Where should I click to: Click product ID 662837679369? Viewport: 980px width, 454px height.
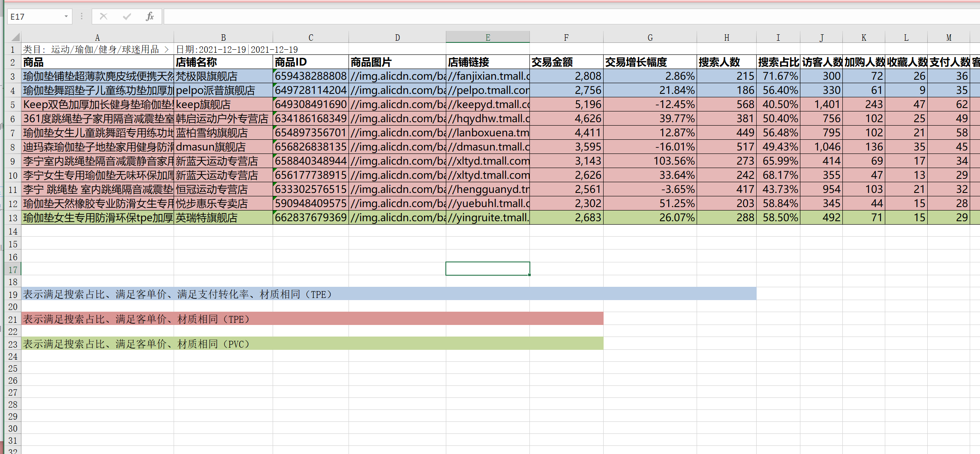[311, 218]
